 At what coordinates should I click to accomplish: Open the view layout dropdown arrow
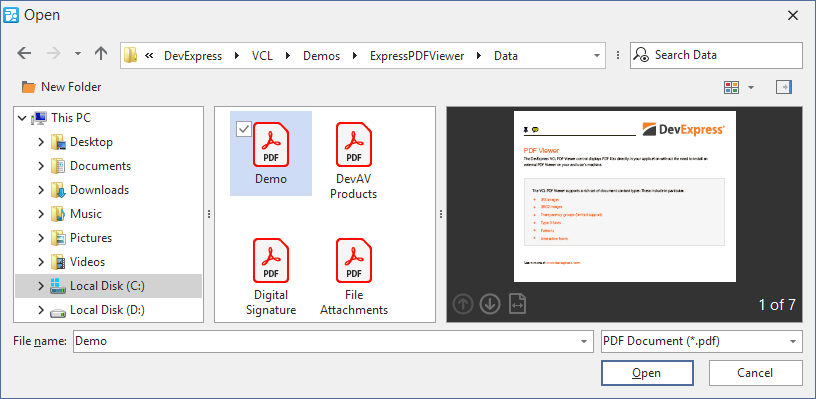pyautogui.click(x=750, y=87)
